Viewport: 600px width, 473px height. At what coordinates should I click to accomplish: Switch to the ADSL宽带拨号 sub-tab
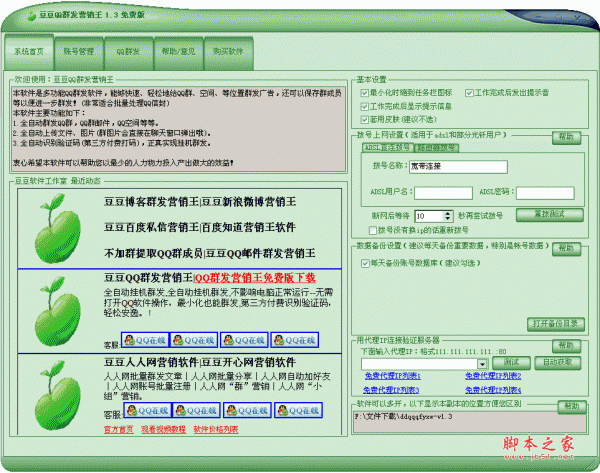pyautogui.click(x=387, y=148)
